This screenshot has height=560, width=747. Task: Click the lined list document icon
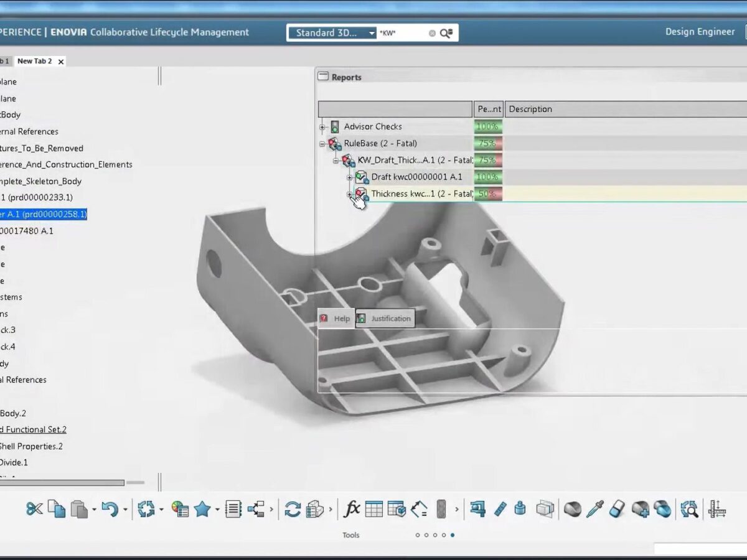[233, 509]
